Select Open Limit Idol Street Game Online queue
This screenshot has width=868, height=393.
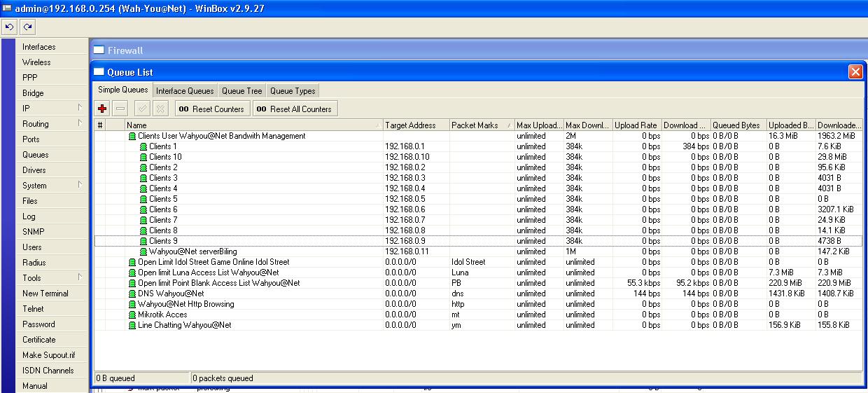(x=478, y=262)
